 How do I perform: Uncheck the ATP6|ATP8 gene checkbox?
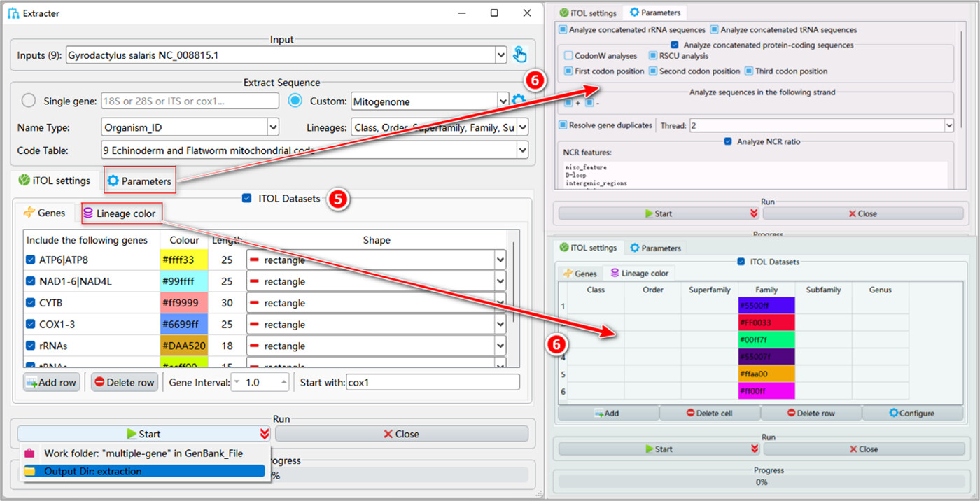[31, 260]
